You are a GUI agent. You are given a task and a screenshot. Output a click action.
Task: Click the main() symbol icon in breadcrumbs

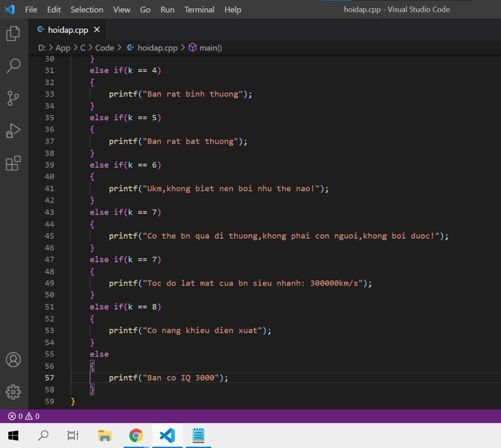(192, 47)
